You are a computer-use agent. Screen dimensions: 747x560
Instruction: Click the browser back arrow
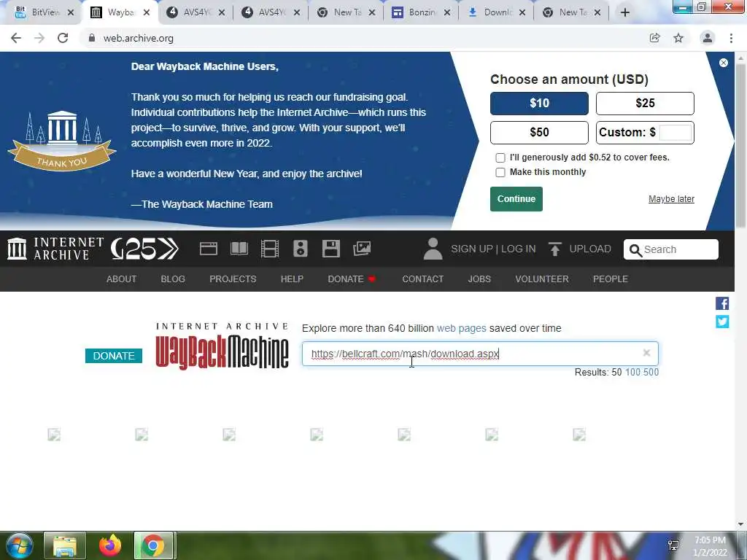point(16,38)
